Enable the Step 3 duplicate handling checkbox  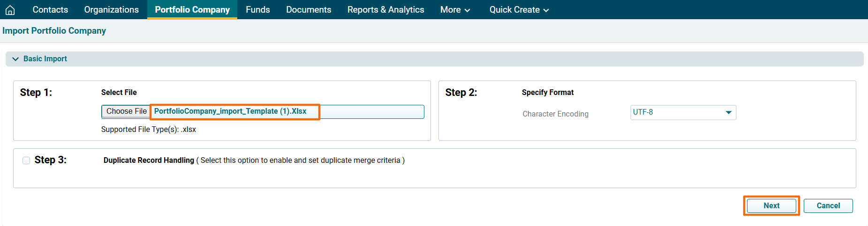tap(26, 160)
